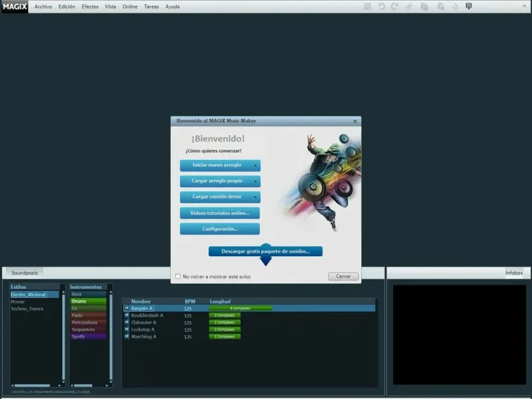
Task: Select the Pads instrument
Action: (x=88, y=315)
